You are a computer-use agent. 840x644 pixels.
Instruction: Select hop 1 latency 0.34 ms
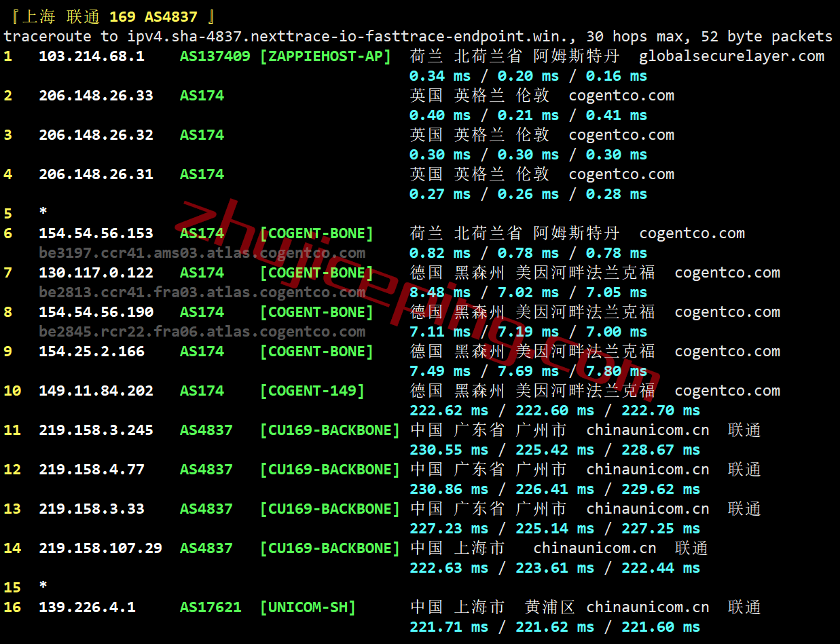click(x=440, y=76)
